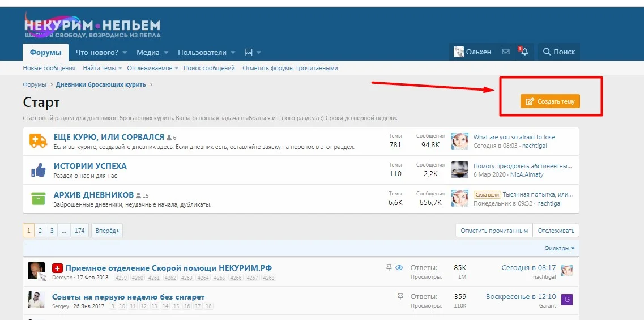644x320 pixels.
Task: Open latest post Тысячная попытка, или…
Action: 538,195
